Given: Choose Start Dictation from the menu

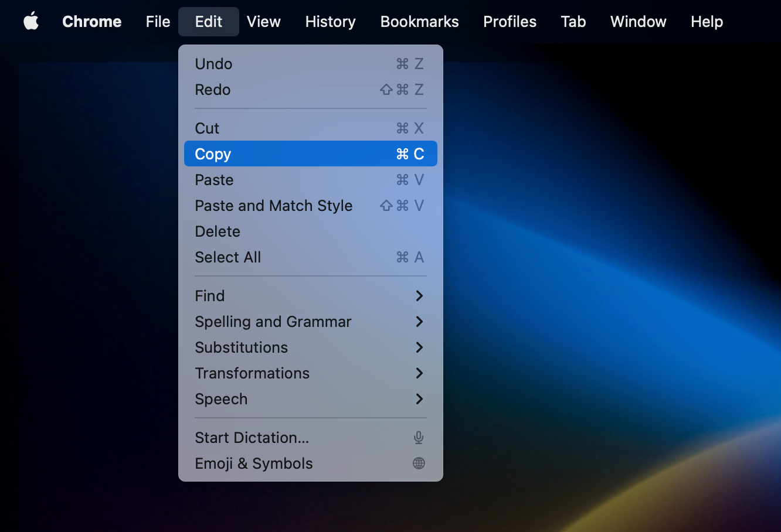Looking at the screenshot, I should [x=311, y=438].
